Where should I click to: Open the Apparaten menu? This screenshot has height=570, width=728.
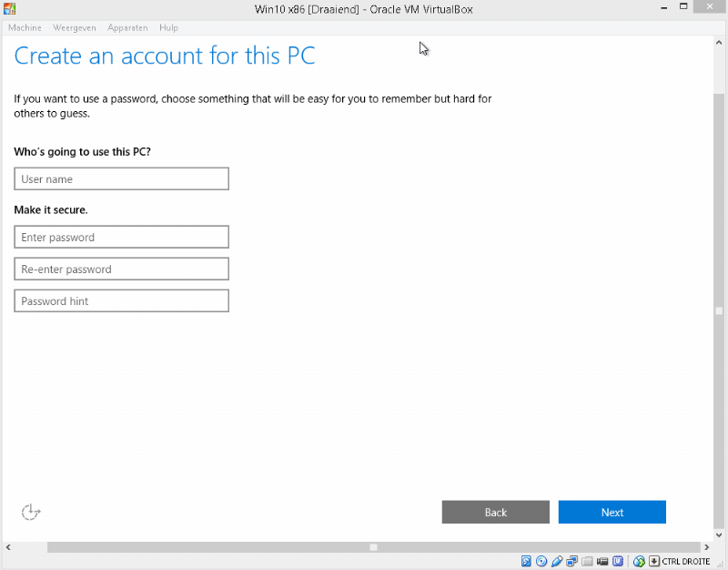127,28
